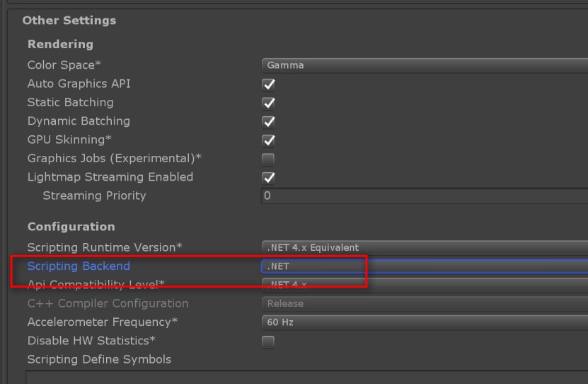Screen dimensions: 588x384
Task: Click the Accelerometer Frequency* label
Action: (103, 322)
